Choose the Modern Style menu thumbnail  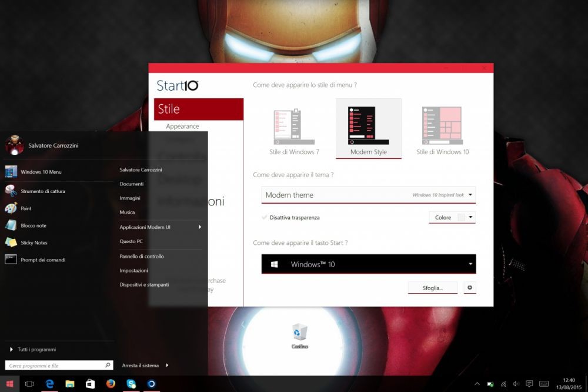click(368, 128)
